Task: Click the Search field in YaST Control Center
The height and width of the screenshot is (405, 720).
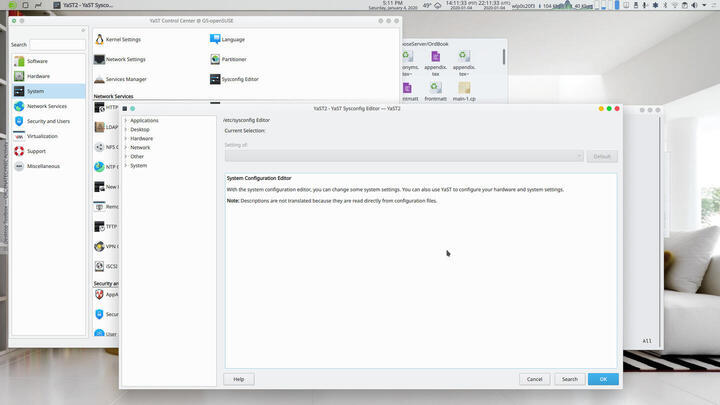Action: pos(57,45)
